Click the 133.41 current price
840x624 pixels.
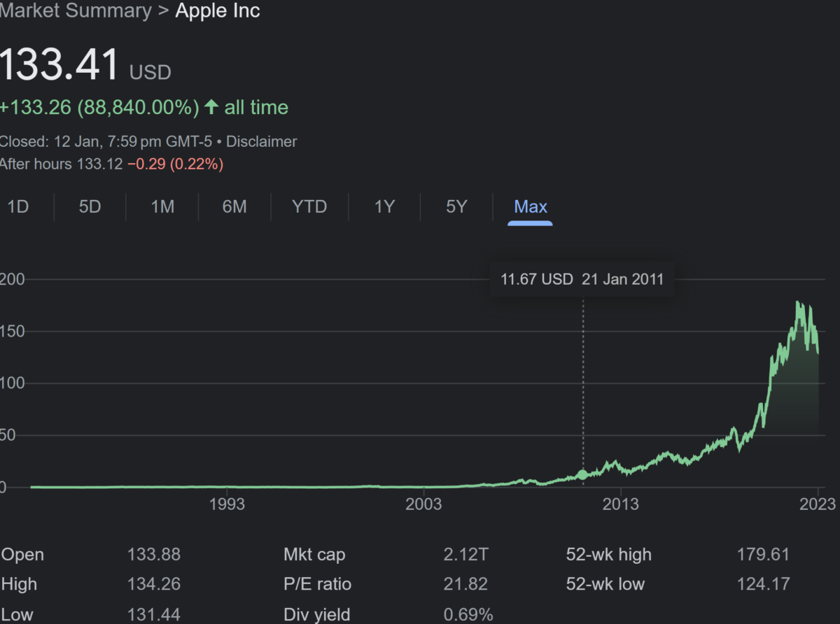click(59, 65)
